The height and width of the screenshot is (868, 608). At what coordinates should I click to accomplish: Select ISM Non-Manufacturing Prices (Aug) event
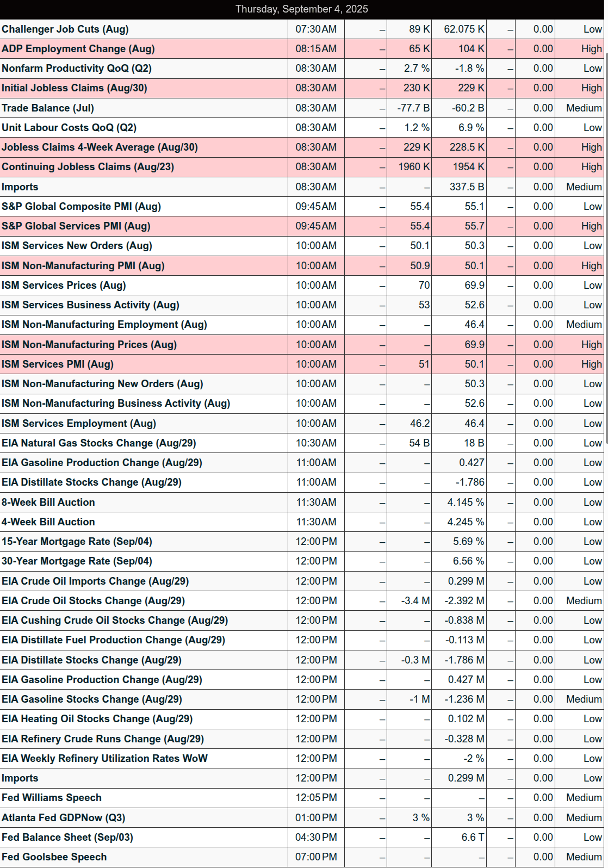click(x=89, y=345)
